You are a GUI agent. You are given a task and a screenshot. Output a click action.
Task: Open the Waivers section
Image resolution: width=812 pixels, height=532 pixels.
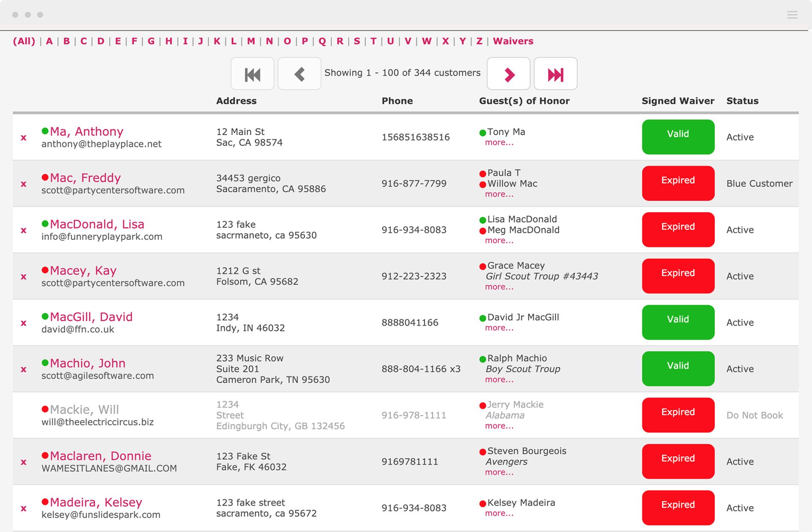(513, 41)
